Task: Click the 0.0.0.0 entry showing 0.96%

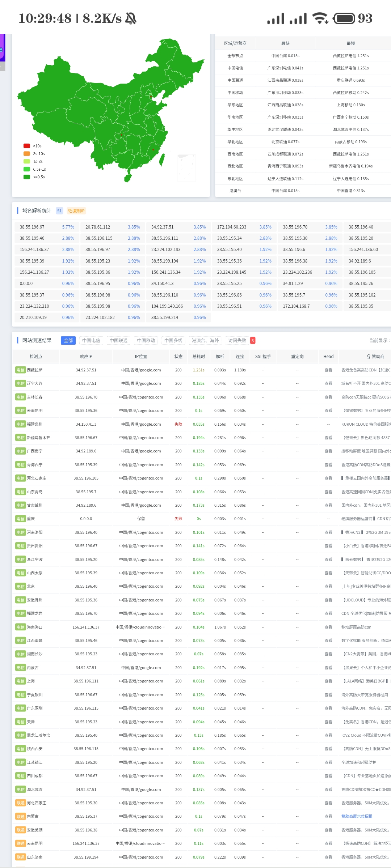Action: tap(47, 284)
